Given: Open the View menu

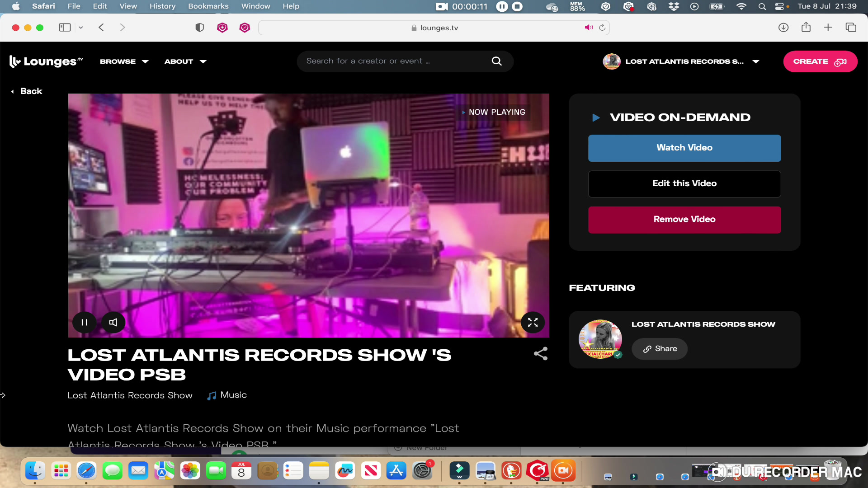Looking at the screenshot, I should pyautogui.click(x=128, y=6).
